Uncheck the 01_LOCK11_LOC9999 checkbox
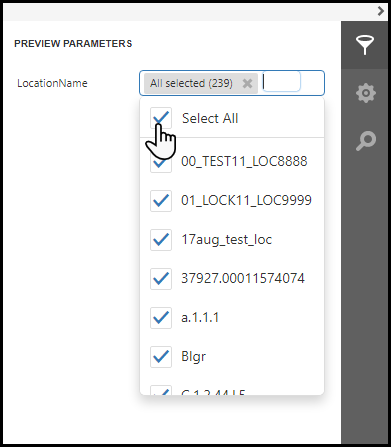The width and height of the screenshot is (391, 447). coord(161,201)
